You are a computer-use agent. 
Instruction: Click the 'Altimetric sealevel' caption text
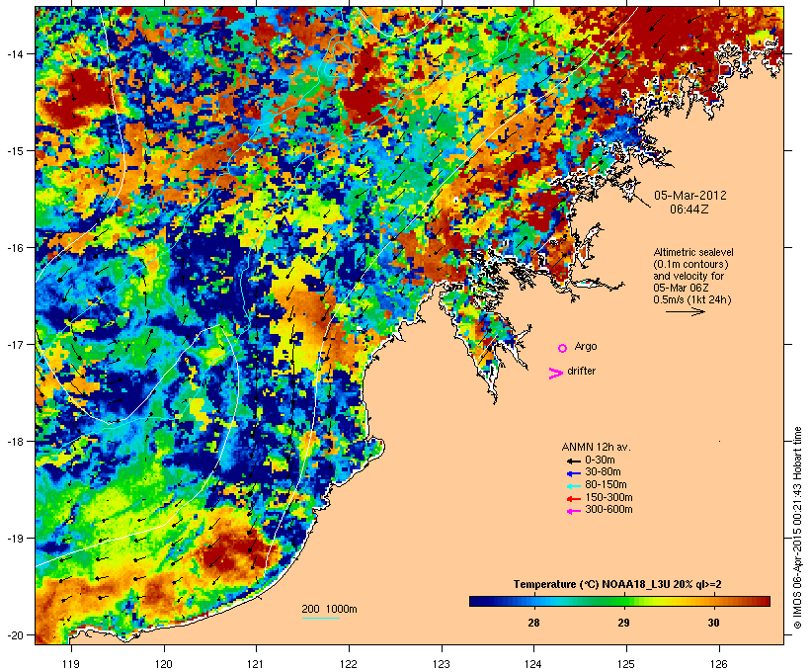(x=693, y=252)
